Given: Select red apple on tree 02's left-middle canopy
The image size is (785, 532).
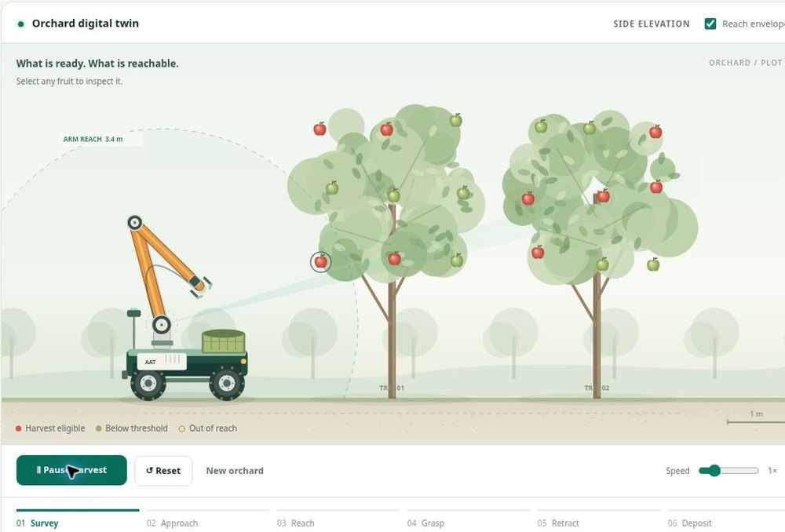Looking at the screenshot, I should [x=528, y=199].
